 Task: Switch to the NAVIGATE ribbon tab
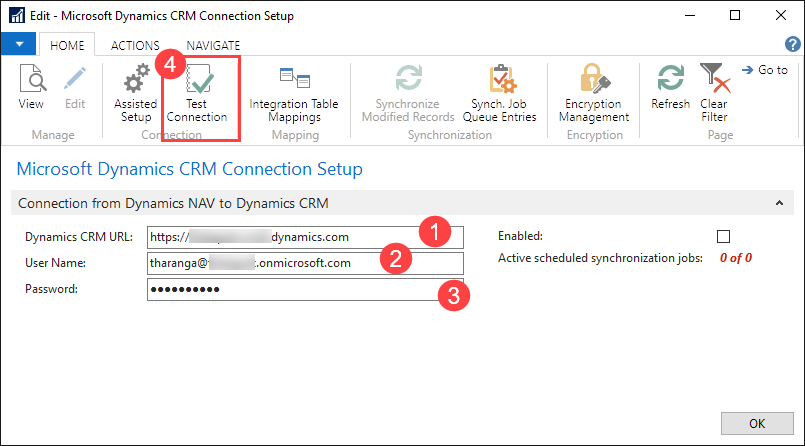[213, 45]
